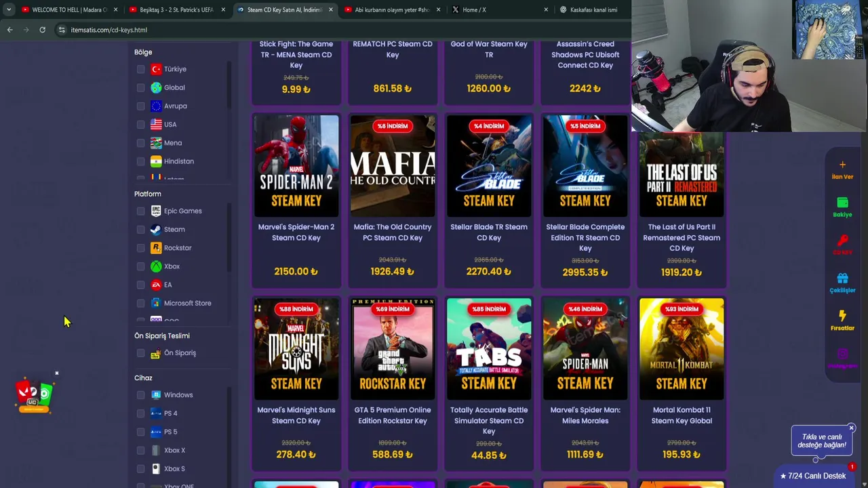Screen dimensions: 868x488
Task: Open Stick Fight: The Game TR - MENA listing
Action: [x=296, y=55]
